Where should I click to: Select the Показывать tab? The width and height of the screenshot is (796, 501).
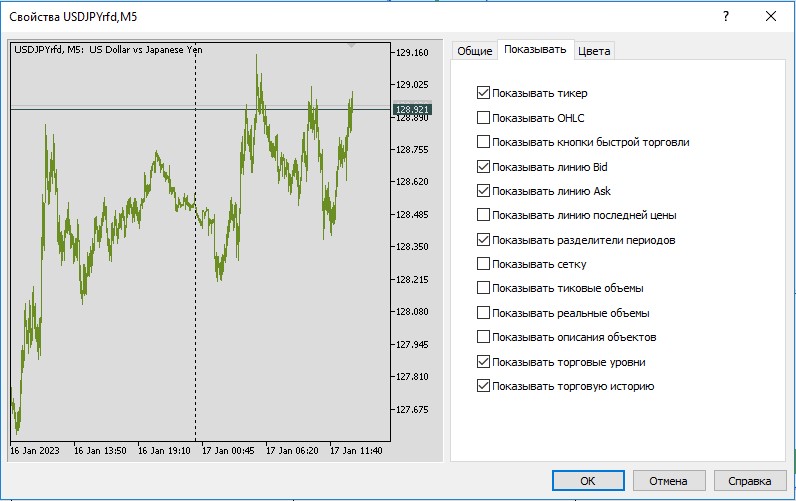coord(535,50)
